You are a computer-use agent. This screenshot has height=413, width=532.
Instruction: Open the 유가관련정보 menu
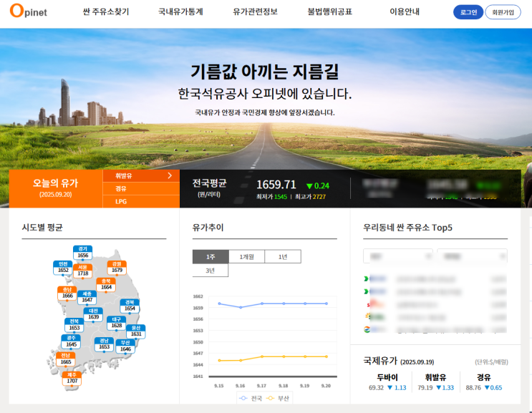(x=255, y=12)
